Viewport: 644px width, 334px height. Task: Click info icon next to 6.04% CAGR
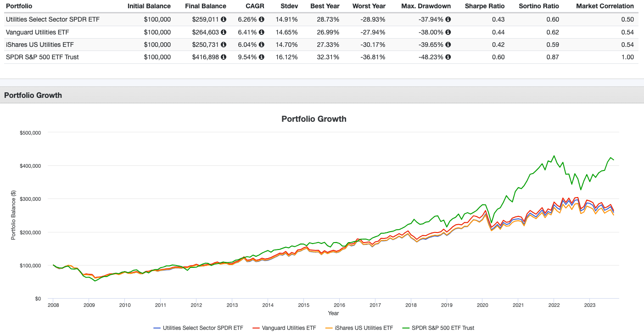tap(262, 45)
